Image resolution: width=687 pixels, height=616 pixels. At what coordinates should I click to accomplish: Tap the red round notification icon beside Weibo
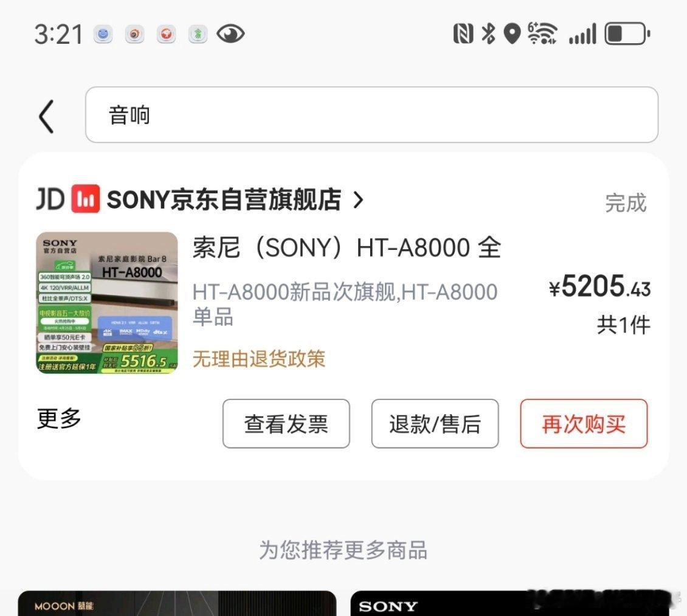coord(166,33)
